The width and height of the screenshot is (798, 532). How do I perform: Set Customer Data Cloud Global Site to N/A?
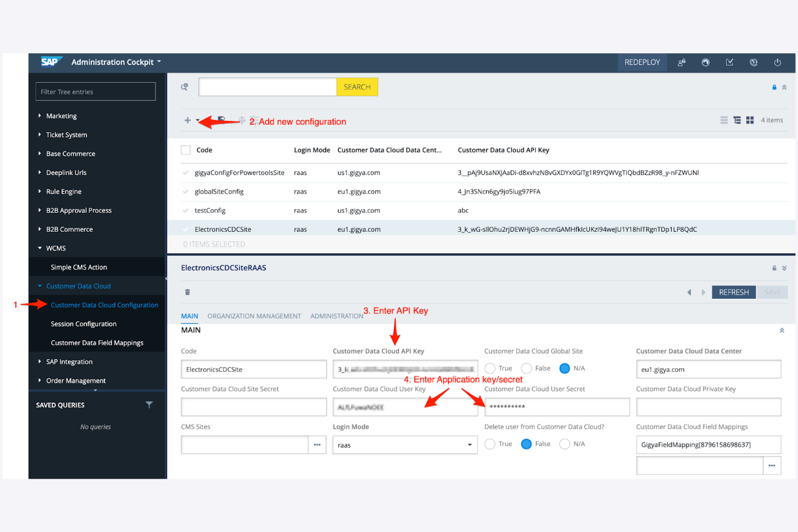pyautogui.click(x=564, y=368)
